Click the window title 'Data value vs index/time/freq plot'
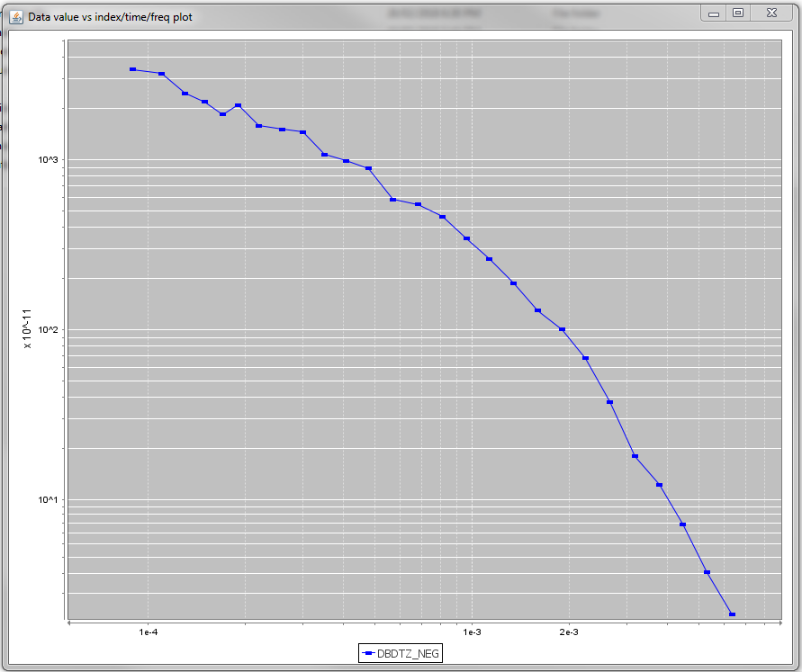Image resolution: width=802 pixels, height=672 pixels. (x=110, y=17)
